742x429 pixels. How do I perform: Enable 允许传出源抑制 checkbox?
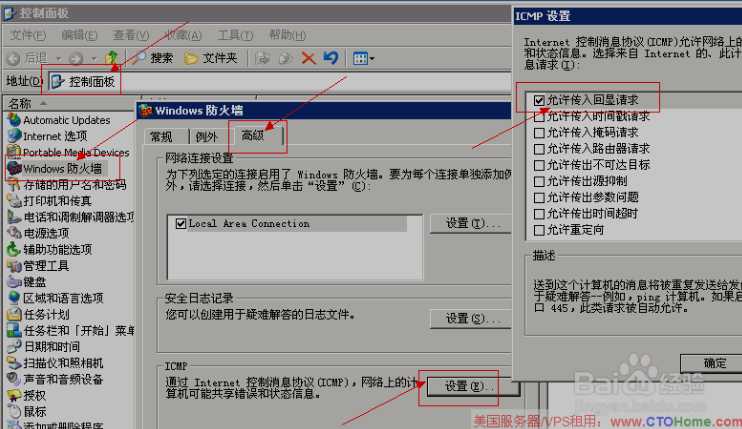click(539, 181)
